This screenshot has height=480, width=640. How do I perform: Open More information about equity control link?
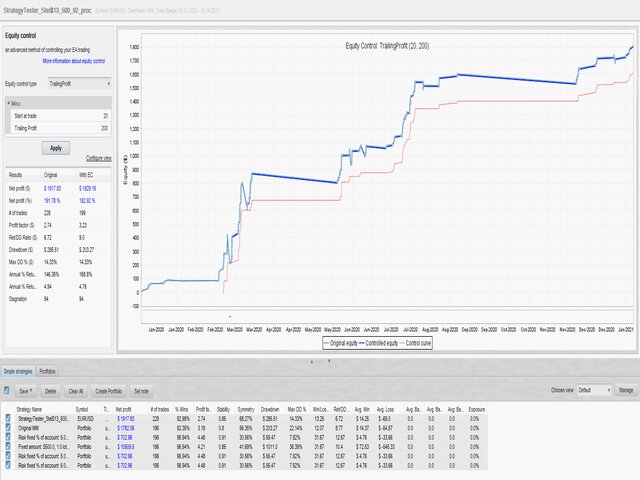pyautogui.click(x=73, y=61)
